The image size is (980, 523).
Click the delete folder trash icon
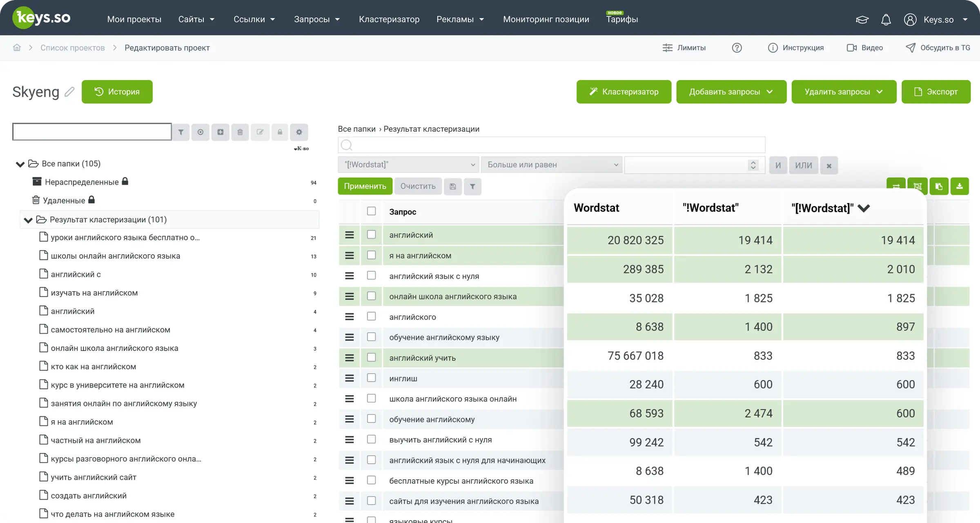(240, 132)
